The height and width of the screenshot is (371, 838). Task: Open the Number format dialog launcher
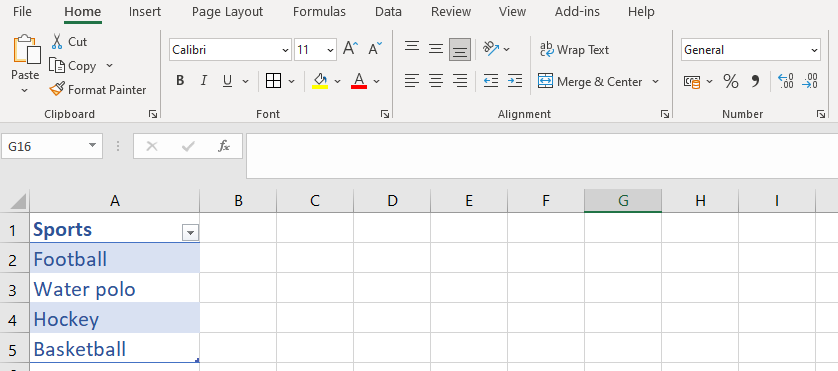click(821, 114)
